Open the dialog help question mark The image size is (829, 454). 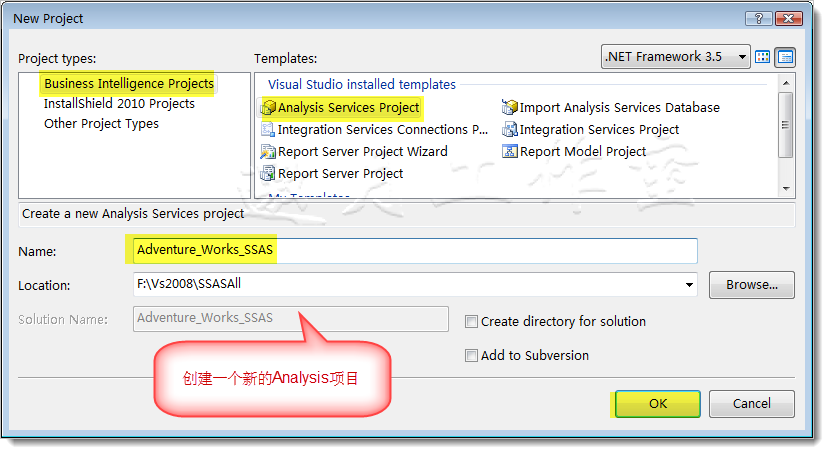click(x=759, y=18)
